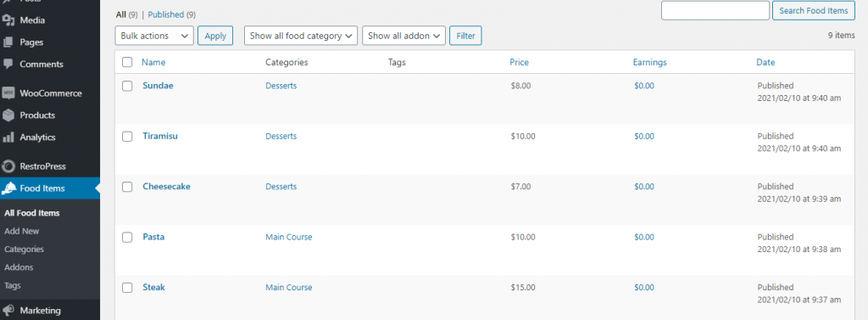Open the Products box icon
Viewport: 868px width, 320px height.
coord(8,115)
